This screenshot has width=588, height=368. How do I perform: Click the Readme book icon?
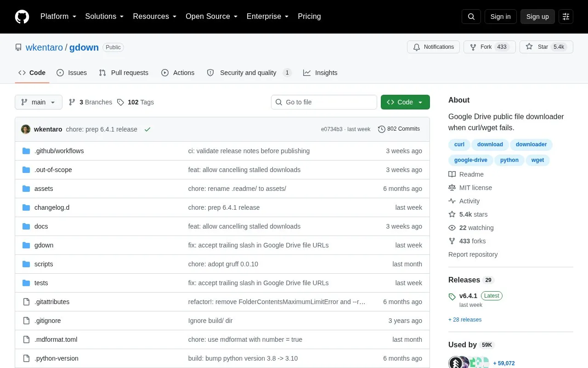pyautogui.click(x=452, y=174)
